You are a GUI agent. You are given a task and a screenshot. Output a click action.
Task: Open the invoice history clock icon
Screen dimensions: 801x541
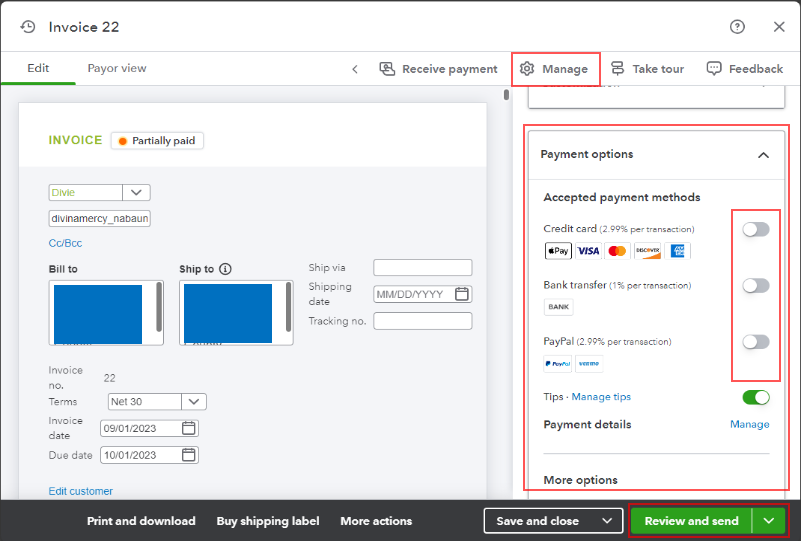28,27
